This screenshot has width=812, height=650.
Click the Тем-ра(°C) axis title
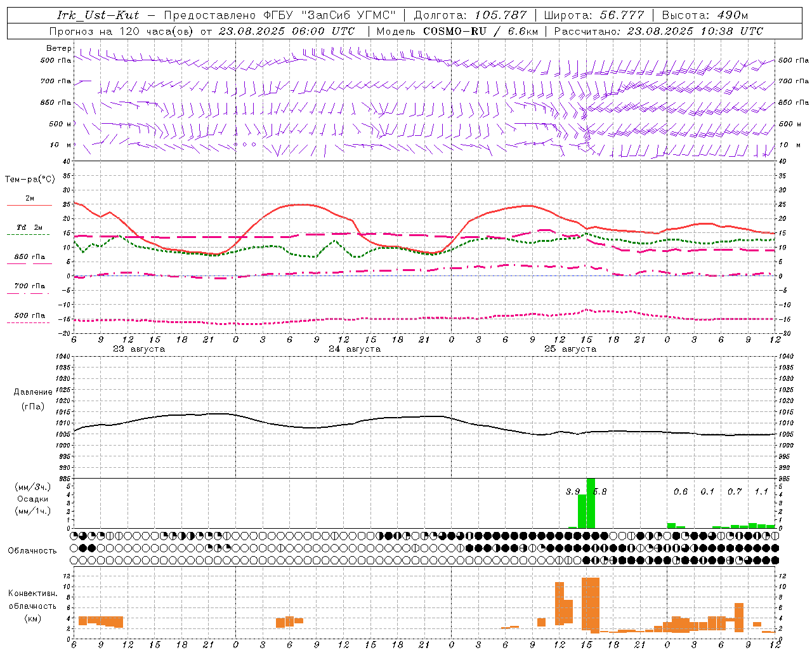coord(30,180)
